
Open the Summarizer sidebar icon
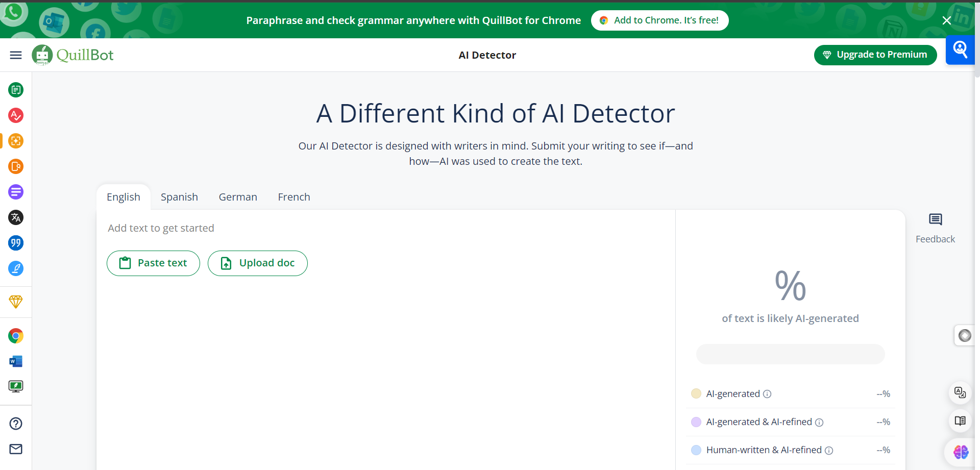16,192
